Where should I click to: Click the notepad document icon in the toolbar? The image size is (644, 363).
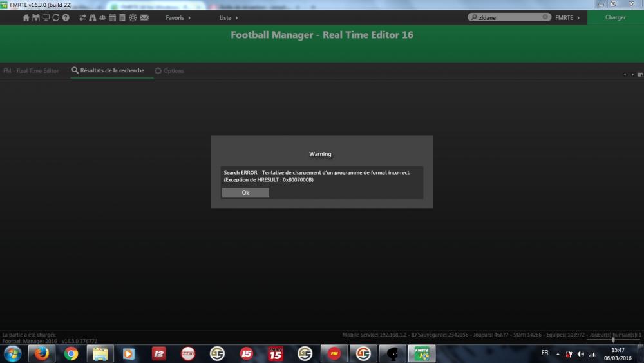point(122,17)
